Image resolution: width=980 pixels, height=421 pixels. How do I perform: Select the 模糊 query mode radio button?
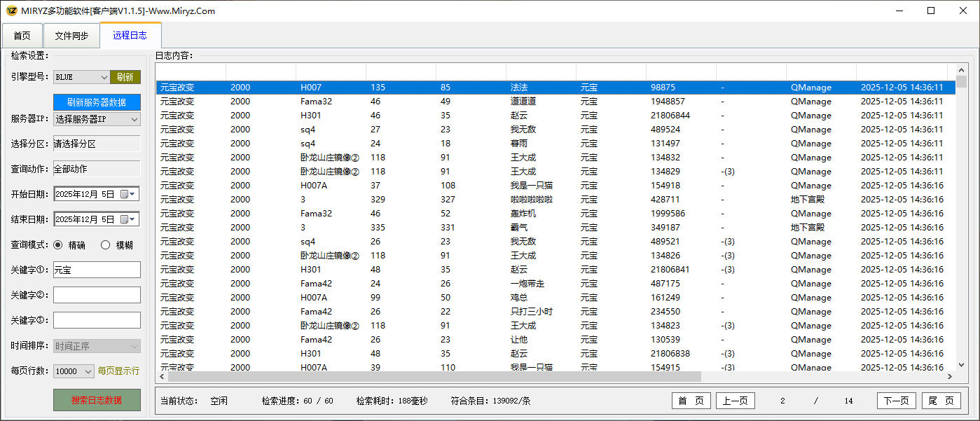tap(106, 245)
